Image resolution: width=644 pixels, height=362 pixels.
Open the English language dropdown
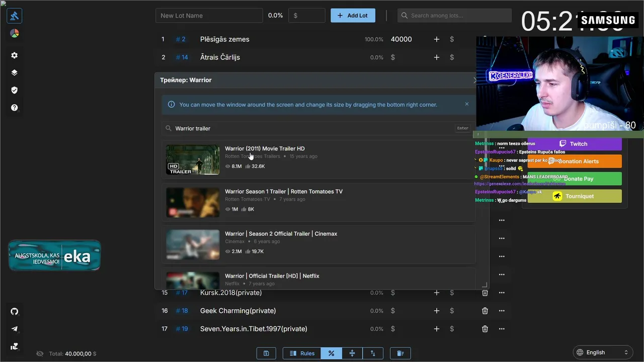click(603, 352)
